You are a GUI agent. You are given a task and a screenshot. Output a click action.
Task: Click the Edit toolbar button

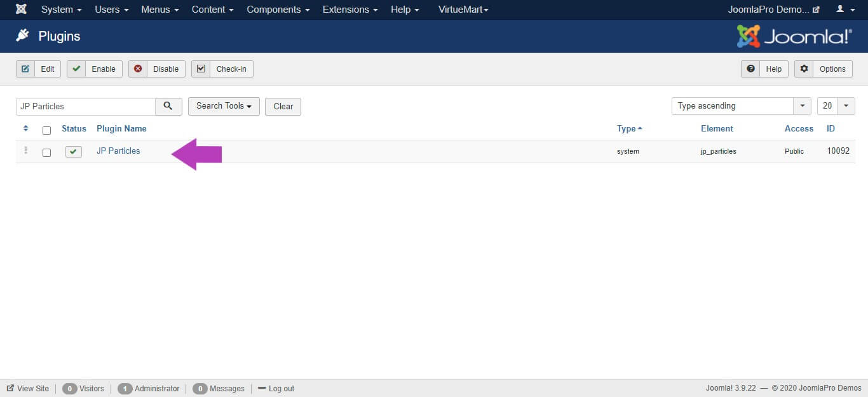tap(38, 69)
